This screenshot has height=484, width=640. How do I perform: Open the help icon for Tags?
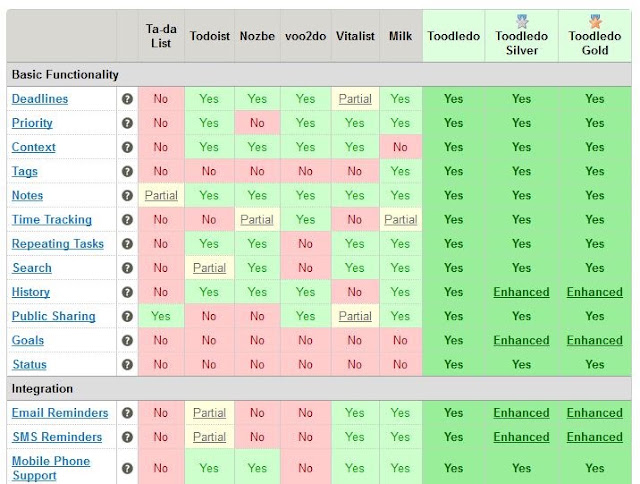pos(127,171)
